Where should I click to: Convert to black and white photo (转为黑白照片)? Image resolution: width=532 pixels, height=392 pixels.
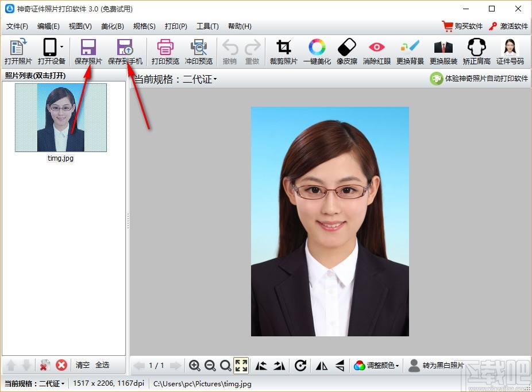click(x=436, y=366)
